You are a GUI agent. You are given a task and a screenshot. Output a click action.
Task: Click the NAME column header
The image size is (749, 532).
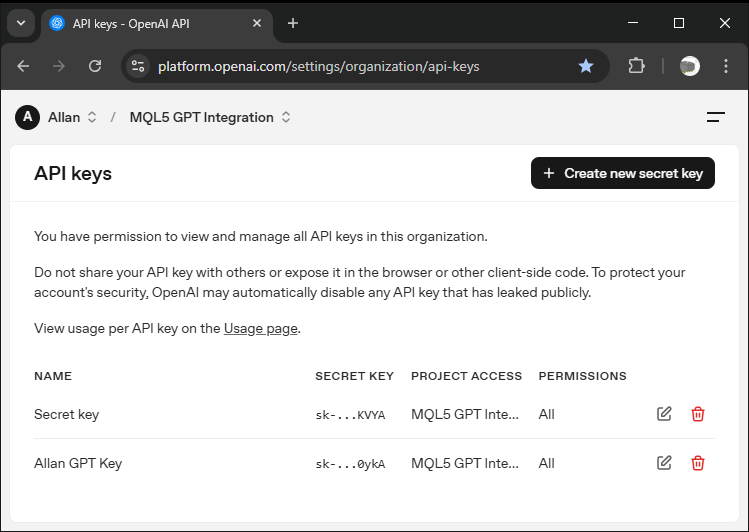[x=53, y=376]
